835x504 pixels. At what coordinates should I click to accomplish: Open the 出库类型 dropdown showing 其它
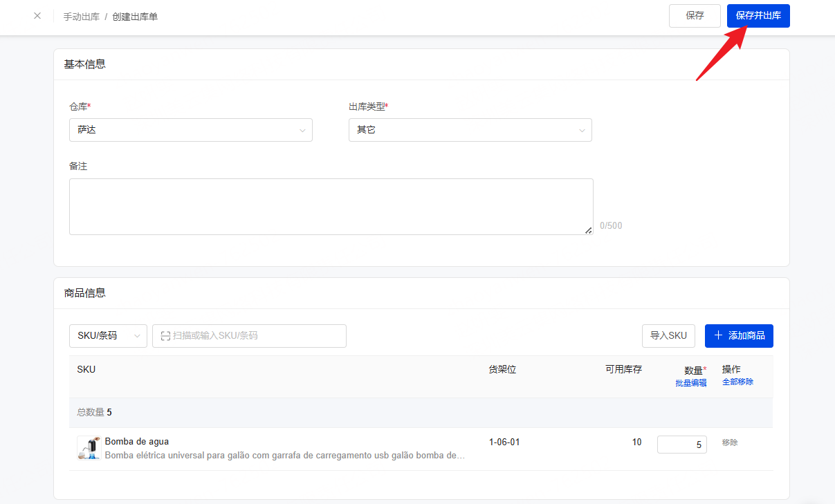click(470, 130)
